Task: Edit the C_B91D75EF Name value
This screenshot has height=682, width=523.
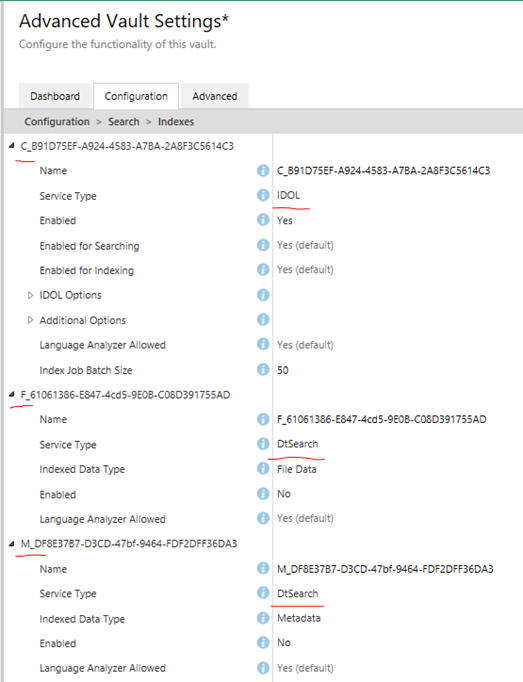Action: (383, 170)
